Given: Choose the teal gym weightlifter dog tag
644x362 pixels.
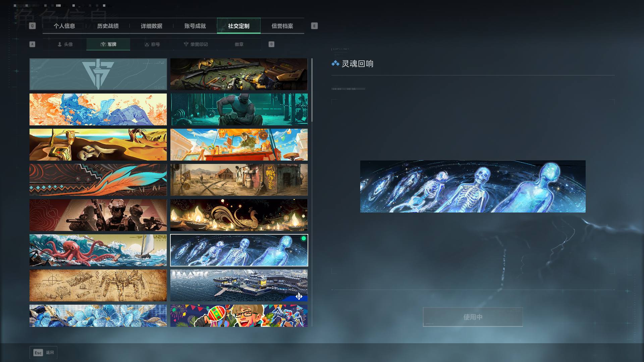Looking at the screenshot, I should [239, 109].
